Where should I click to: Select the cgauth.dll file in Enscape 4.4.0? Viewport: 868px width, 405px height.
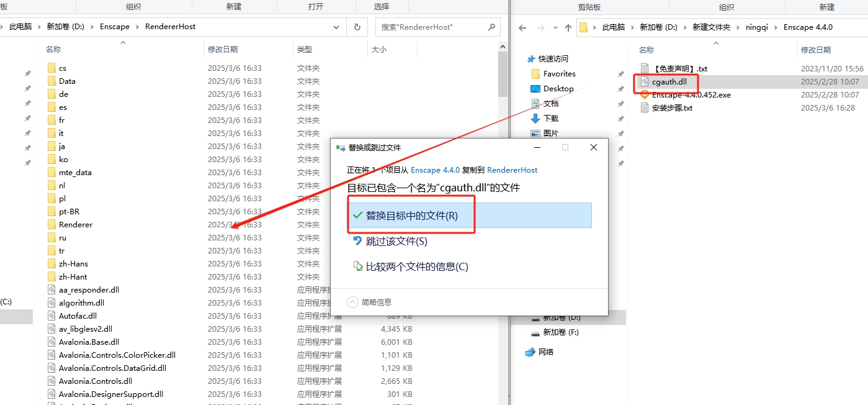[669, 81]
